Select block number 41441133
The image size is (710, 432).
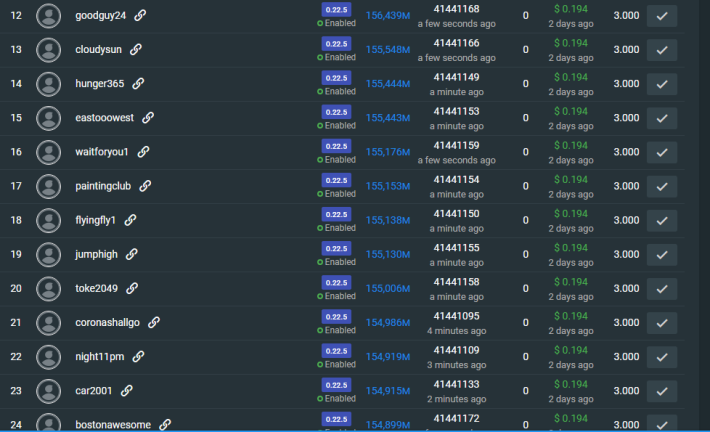coord(456,384)
